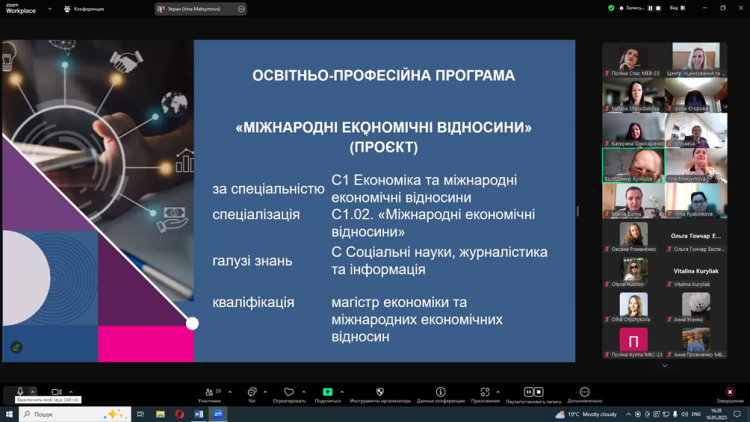Select Володимир Куліцов's video thumbnail
Viewport: 750px width, 422px height.
pos(633,165)
